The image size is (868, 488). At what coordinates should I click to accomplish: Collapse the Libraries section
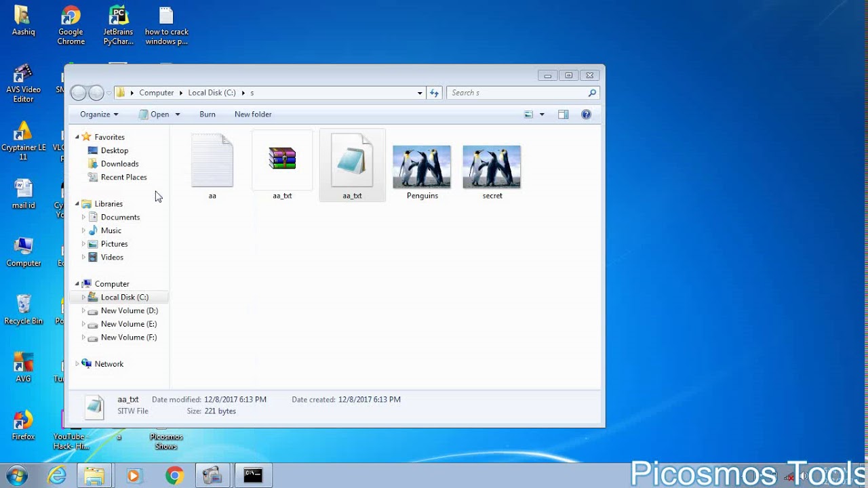tap(77, 204)
